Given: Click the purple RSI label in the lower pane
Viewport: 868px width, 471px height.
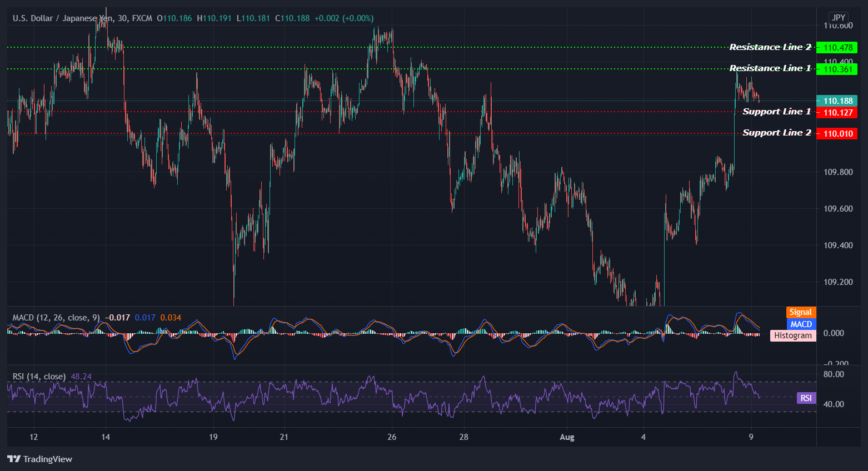Looking at the screenshot, I should tap(805, 397).
